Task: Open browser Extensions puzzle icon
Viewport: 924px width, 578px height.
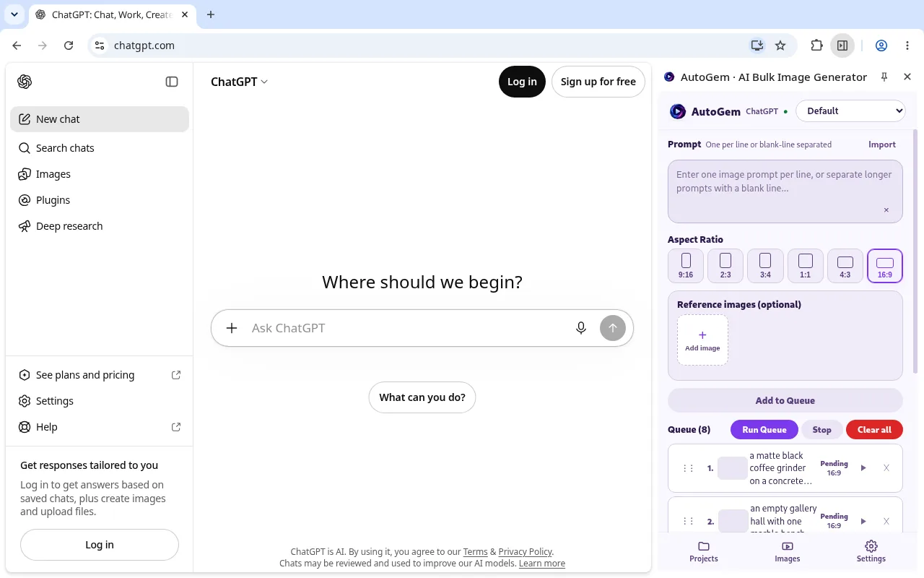Action: [816, 46]
